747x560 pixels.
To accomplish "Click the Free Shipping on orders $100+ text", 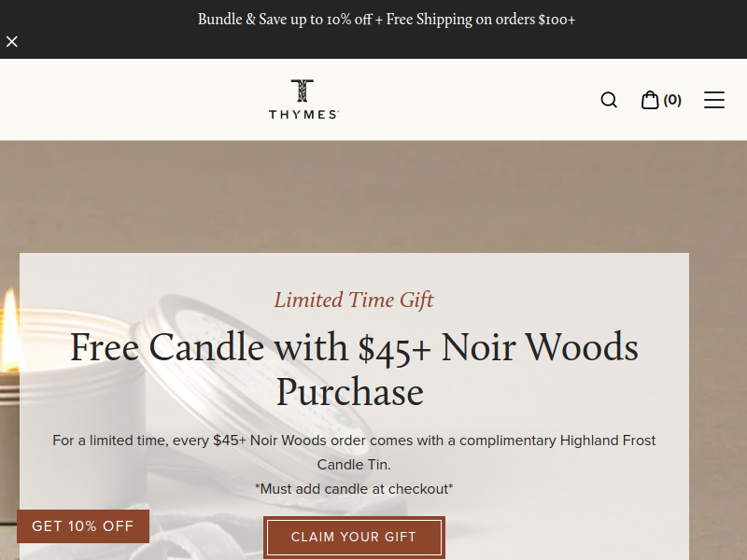I will (x=481, y=20).
